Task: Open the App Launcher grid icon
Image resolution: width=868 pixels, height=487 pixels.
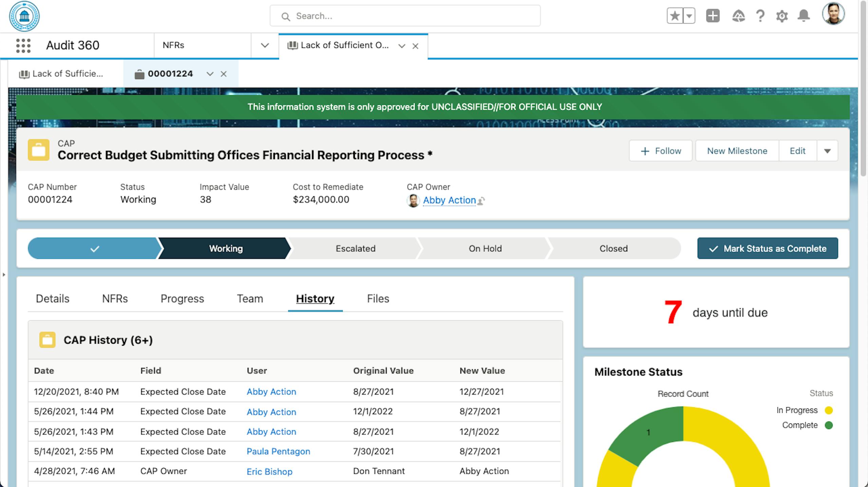Action: pyautogui.click(x=23, y=46)
